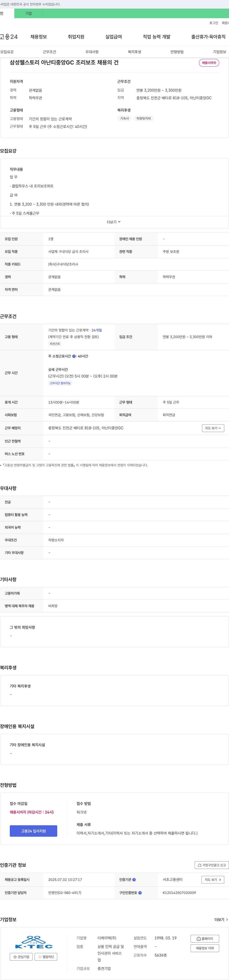
Task: Open the 실업급여 menu
Action: point(114,37)
